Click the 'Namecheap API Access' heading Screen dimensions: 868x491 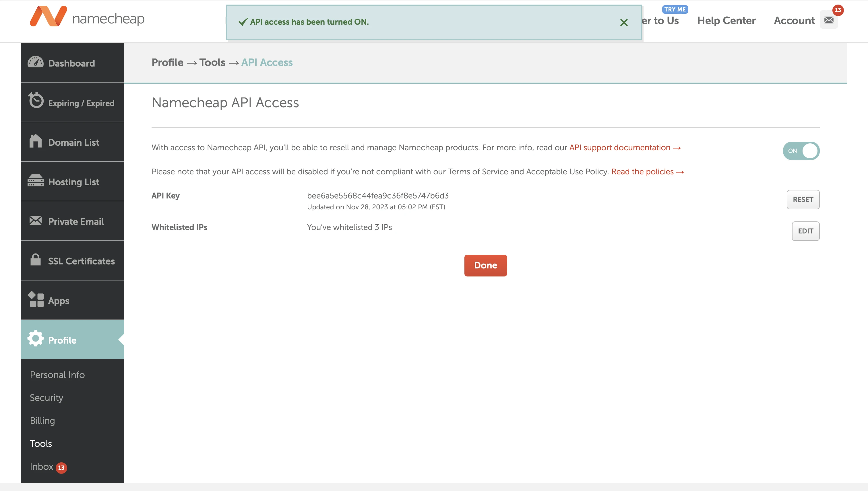[x=225, y=102]
